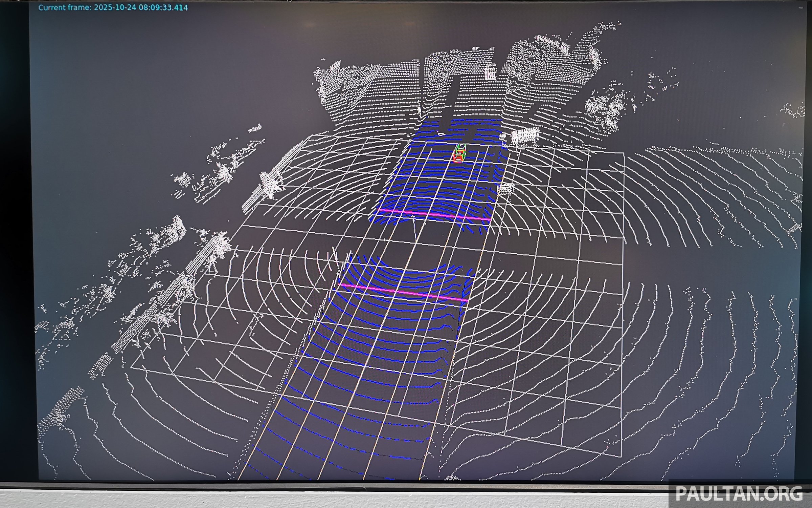Click the left corner of the white grid

[131, 367]
